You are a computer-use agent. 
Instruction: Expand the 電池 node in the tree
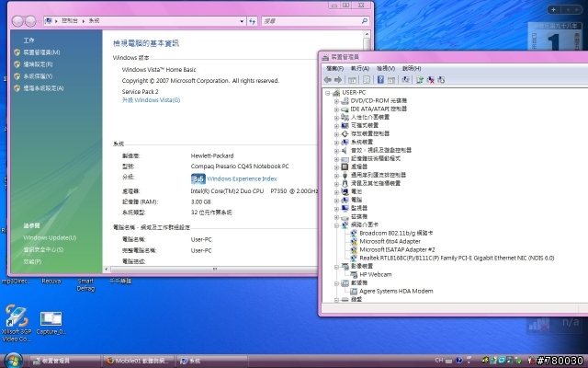click(336, 192)
